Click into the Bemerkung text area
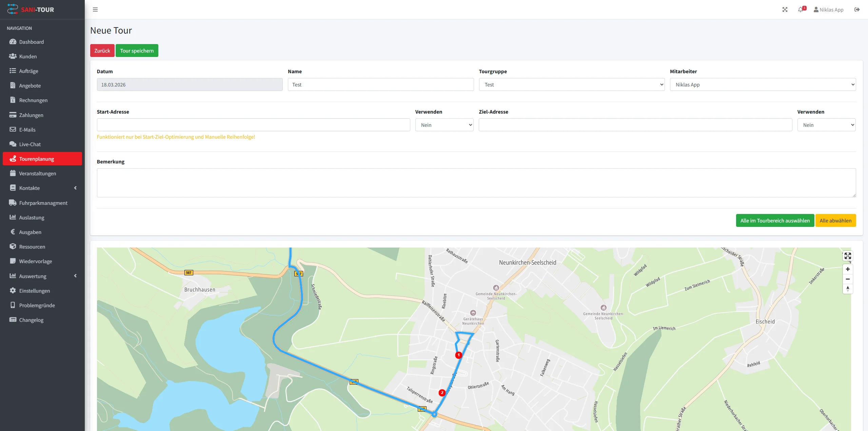The width and height of the screenshot is (868, 431). click(476, 182)
